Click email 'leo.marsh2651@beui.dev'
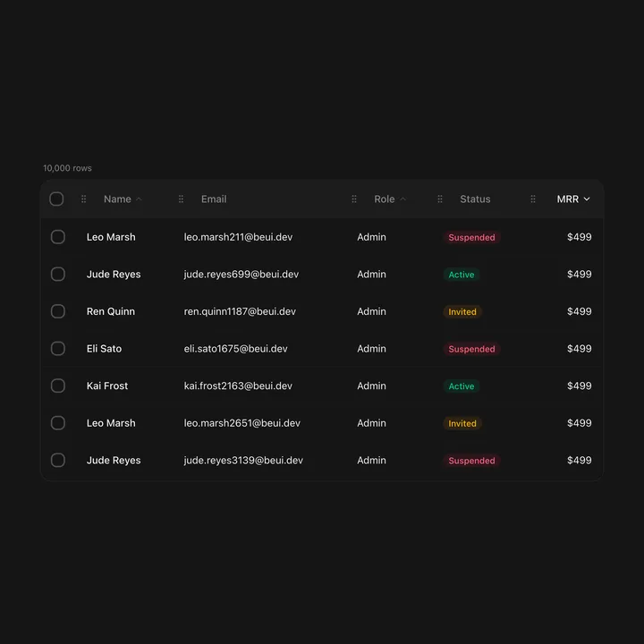Screen dimensions: 644x644 pos(241,423)
